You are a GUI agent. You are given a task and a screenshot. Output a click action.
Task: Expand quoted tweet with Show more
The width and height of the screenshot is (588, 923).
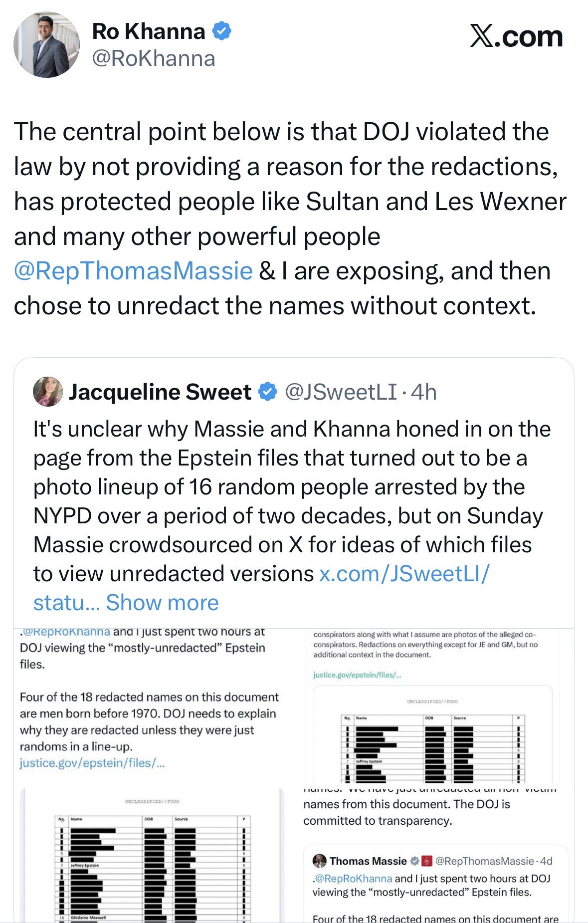coord(162,603)
